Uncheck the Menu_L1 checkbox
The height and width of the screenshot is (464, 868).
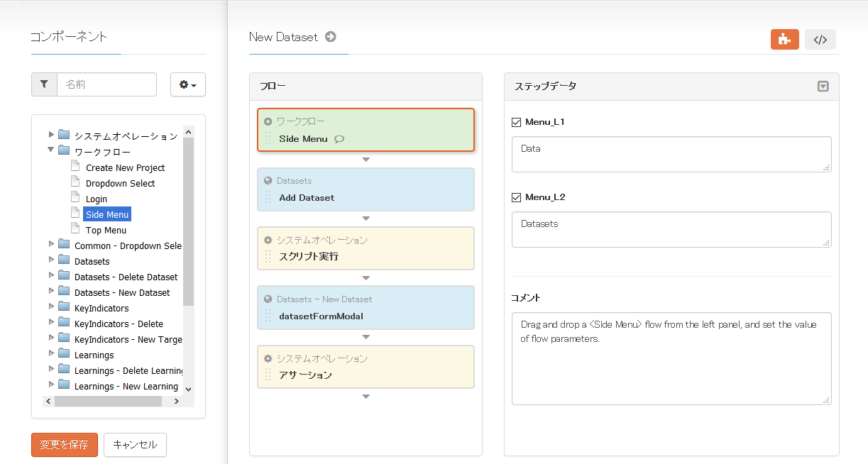pyautogui.click(x=516, y=122)
